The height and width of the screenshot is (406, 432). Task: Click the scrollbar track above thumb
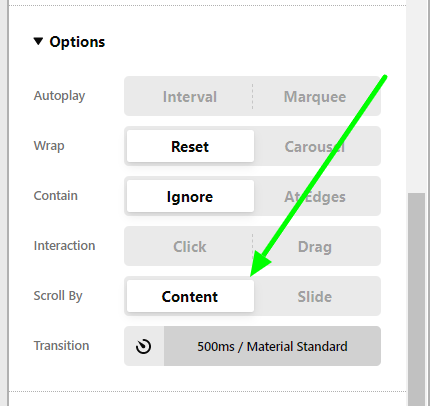[417, 97]
